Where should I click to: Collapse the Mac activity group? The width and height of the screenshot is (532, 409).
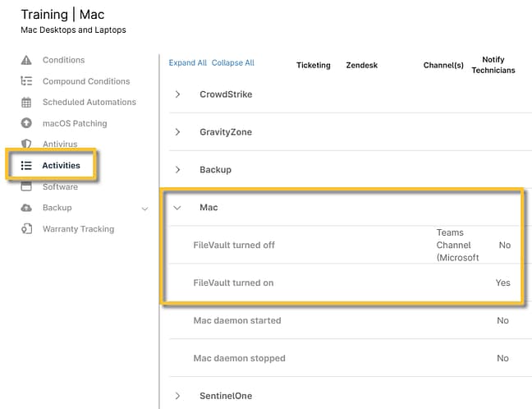(x=177, y=208)
